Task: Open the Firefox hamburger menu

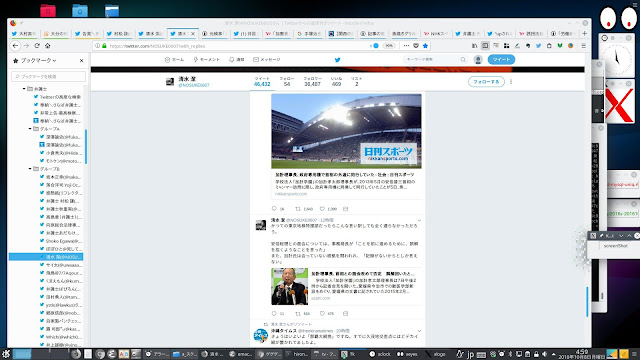Action: tap(584, 46)
